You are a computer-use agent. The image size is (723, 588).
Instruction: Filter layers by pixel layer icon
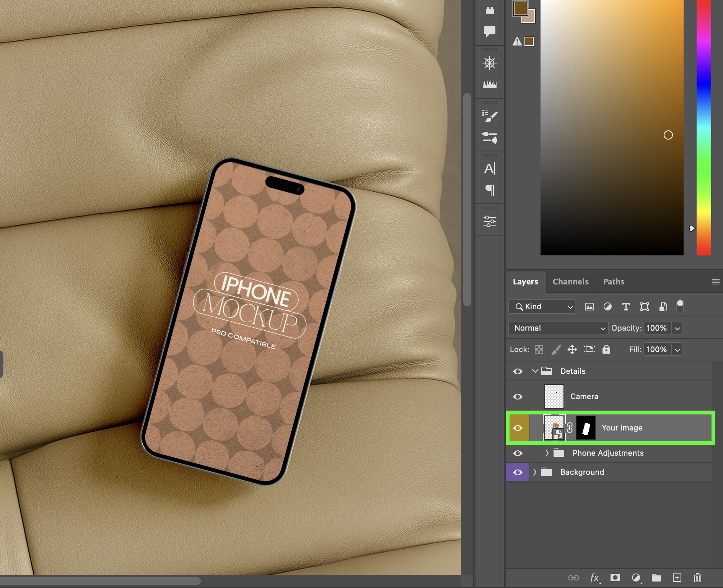point(589,307)
